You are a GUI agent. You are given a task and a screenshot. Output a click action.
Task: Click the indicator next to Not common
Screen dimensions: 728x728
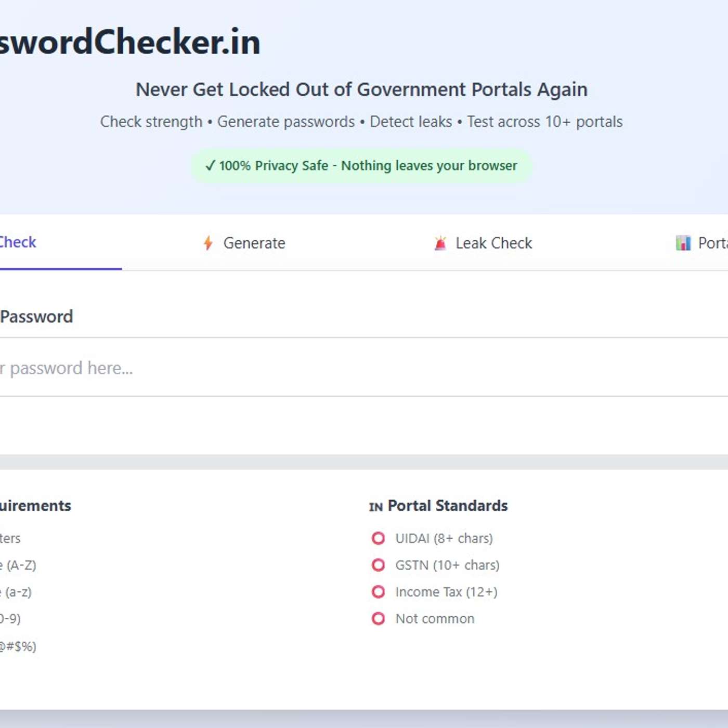click(x=378, y=618)
